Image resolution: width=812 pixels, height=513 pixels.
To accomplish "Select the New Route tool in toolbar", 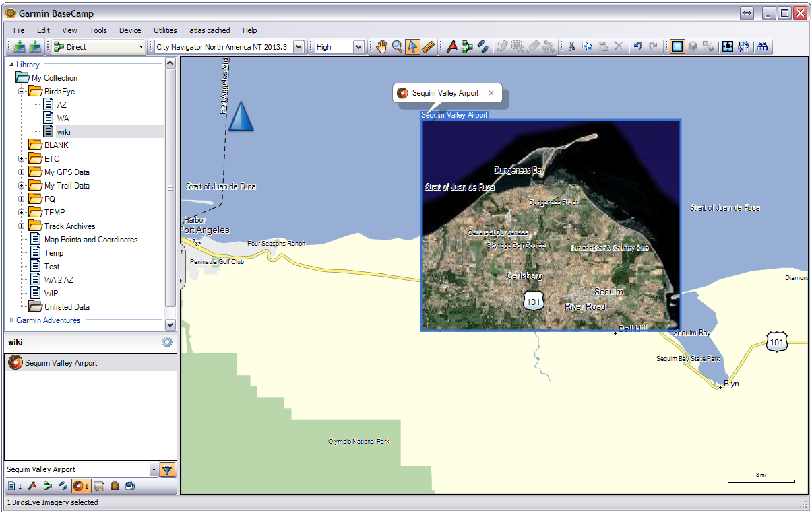I will tap(468, 46).
